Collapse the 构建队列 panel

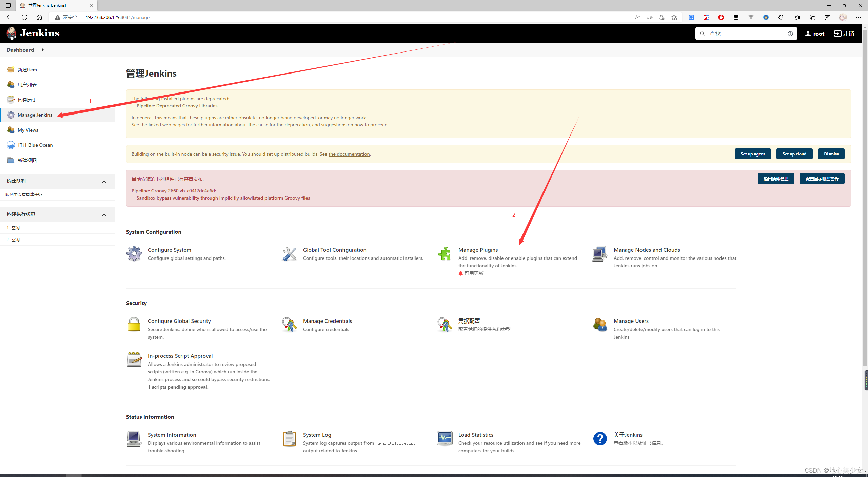click(x=104, y=182)
